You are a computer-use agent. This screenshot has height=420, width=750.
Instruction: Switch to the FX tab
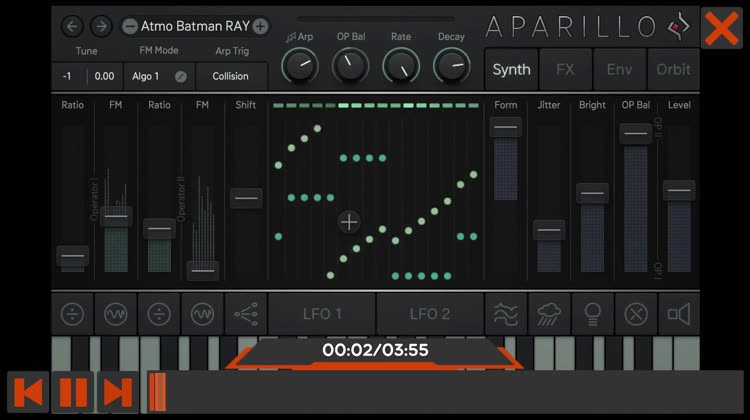[565, 70]
